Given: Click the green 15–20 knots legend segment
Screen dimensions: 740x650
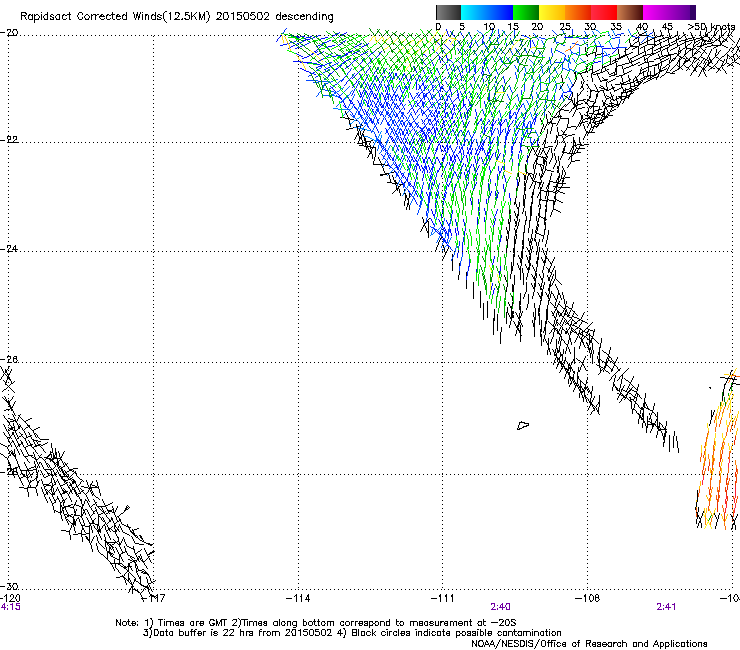Looking at the screenshot, I should tap(526, 12).
